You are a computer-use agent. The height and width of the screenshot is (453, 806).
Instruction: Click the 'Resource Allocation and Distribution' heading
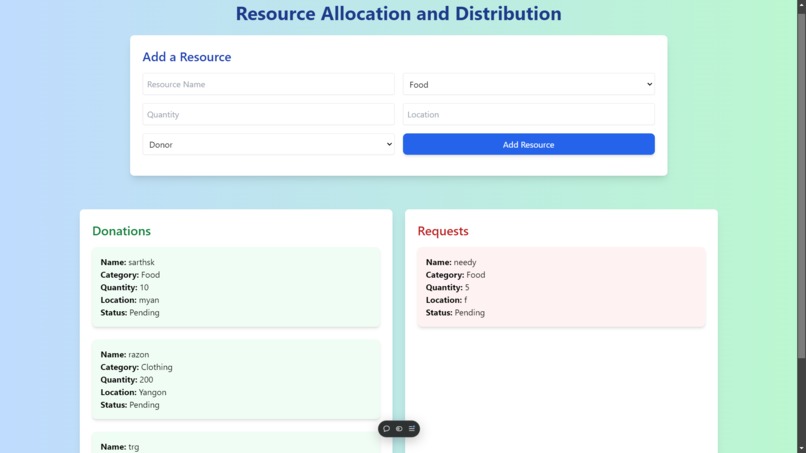(x=398, y=13)
